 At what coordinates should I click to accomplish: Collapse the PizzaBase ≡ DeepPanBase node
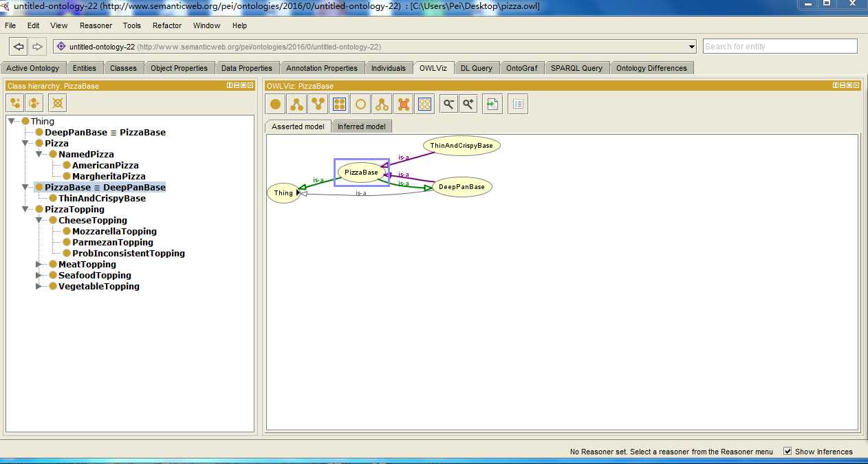click(x=25, y=187)
